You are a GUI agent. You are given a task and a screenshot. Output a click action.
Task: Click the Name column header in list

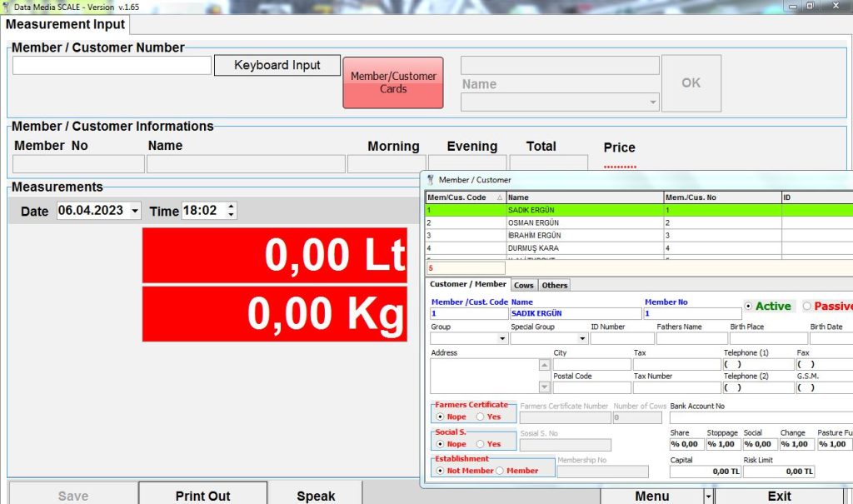pos(585,197)
